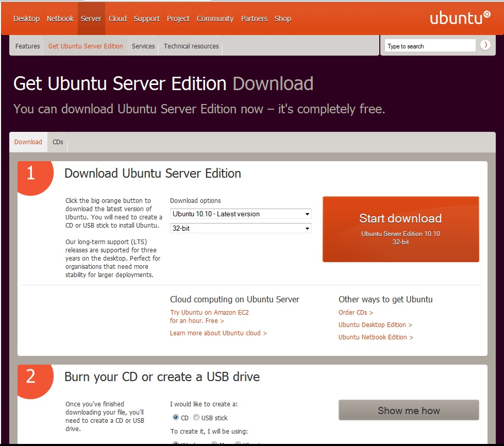Open the Project menu item
Screen dimensions: 504x446
coord(178,19)
